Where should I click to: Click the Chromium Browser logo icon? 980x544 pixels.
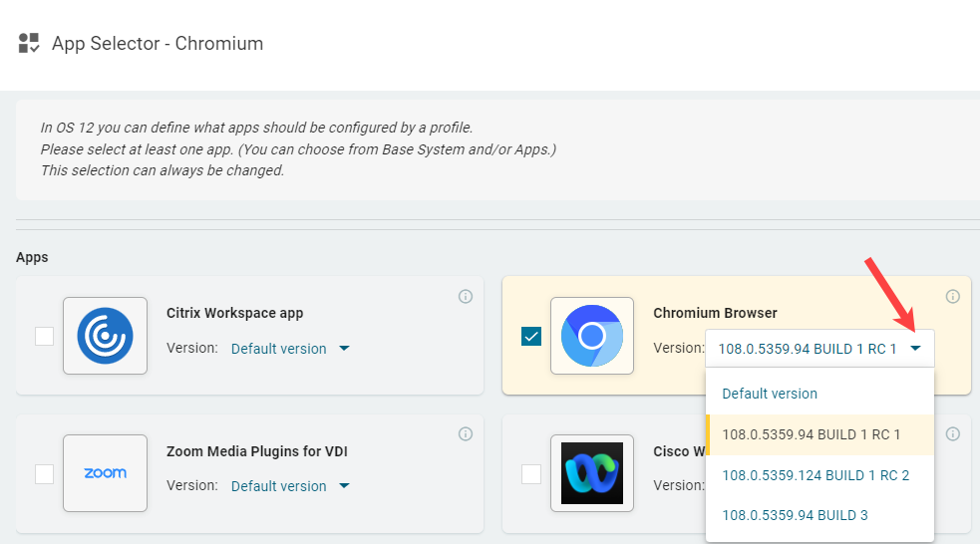tap(592, 336)
